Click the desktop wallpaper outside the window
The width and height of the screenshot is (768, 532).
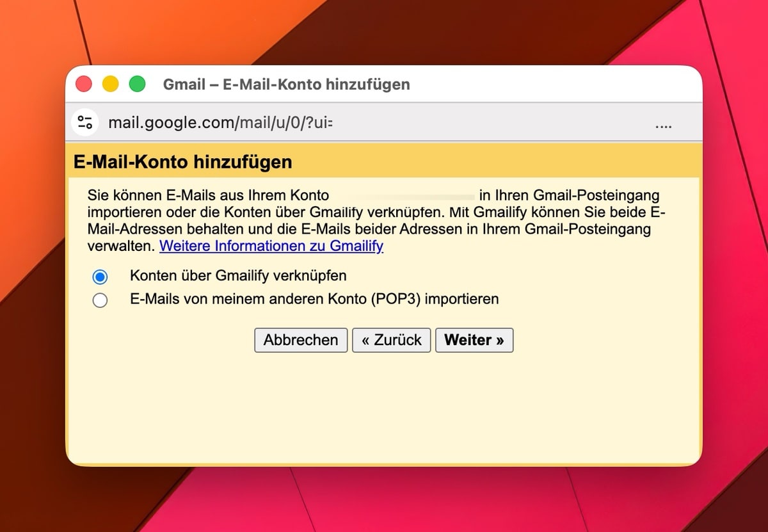tap(384, 499)
